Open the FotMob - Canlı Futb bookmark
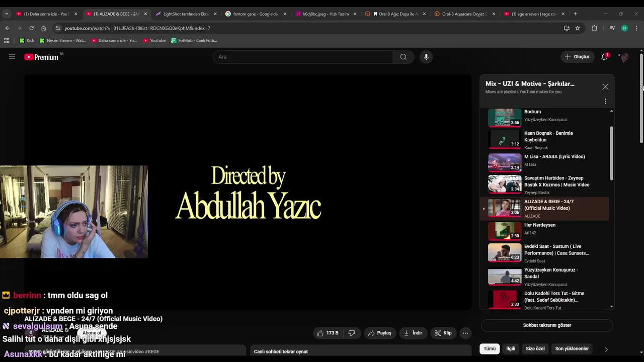 [x=194, y=40]
